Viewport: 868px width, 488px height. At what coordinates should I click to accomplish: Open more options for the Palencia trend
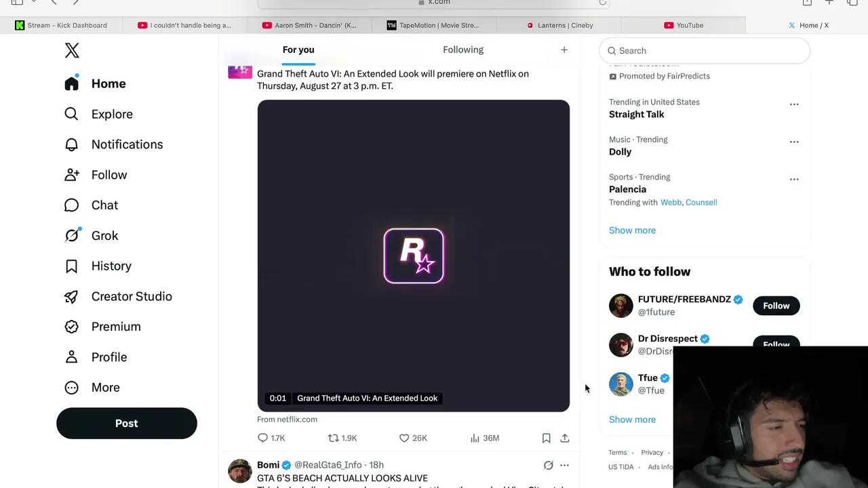pyautogui.click(x=794, y=179)
